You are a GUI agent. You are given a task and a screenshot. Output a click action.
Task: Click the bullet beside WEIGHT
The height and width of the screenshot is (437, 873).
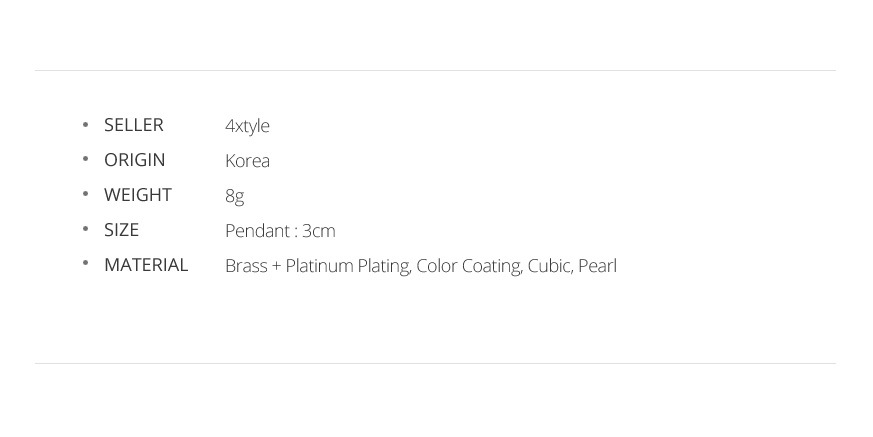(85, 194)
